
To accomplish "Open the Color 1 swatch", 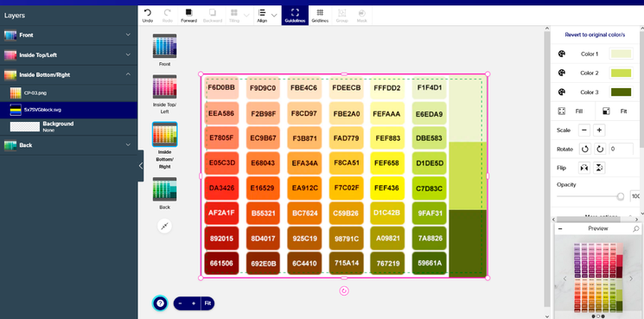I will (x=621, y=54).
